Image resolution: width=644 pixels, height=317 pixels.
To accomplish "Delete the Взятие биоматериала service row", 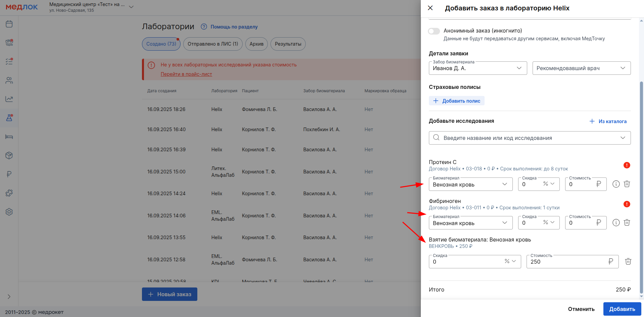I will 628,262.
